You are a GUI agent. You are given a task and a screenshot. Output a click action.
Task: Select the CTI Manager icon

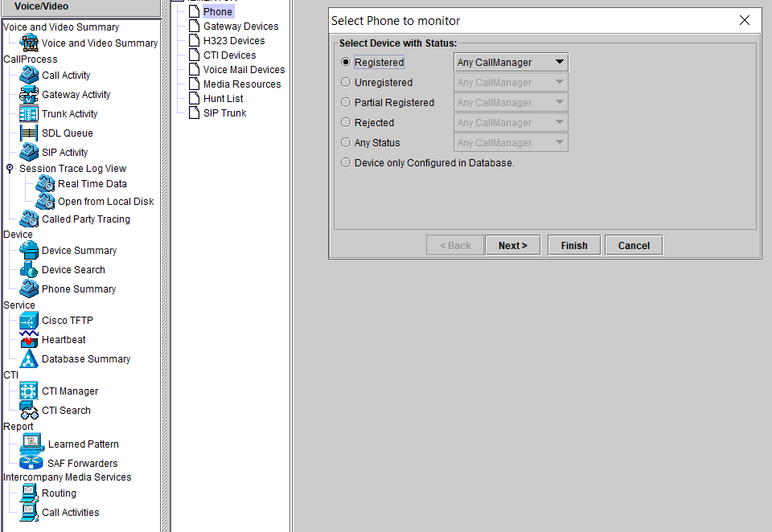pyautogui.click(x=29, y=391)
